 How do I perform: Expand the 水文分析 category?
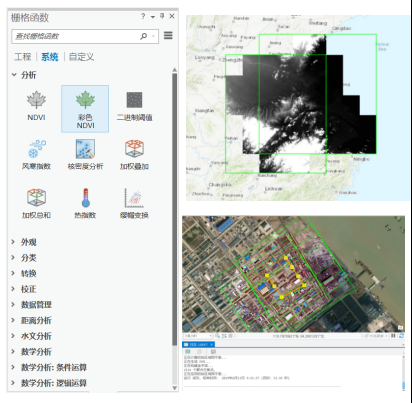click(13, 336)
